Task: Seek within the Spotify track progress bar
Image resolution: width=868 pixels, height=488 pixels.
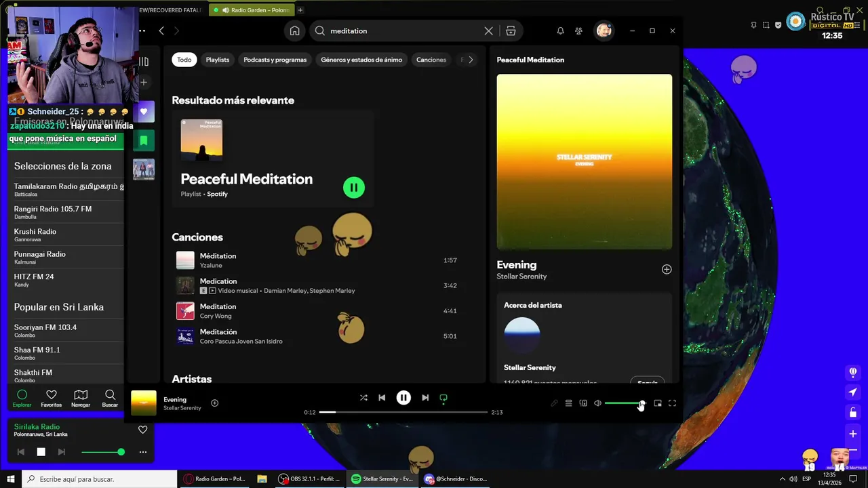Action: (403, 412)
